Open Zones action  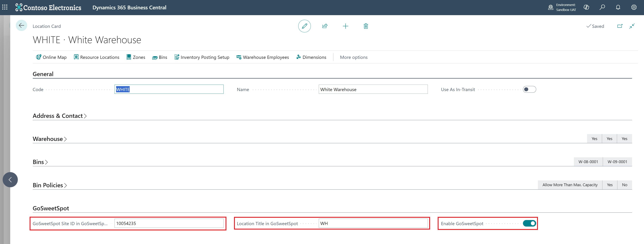[136, 57]
